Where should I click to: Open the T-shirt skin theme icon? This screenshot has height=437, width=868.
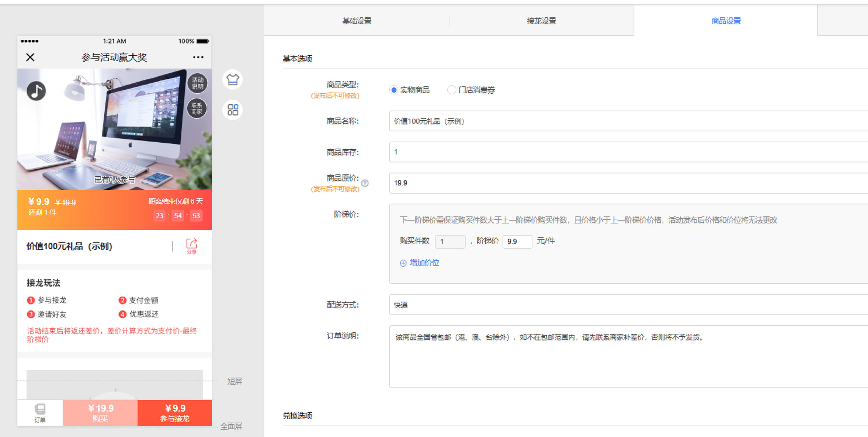click(x=233, y=80)
